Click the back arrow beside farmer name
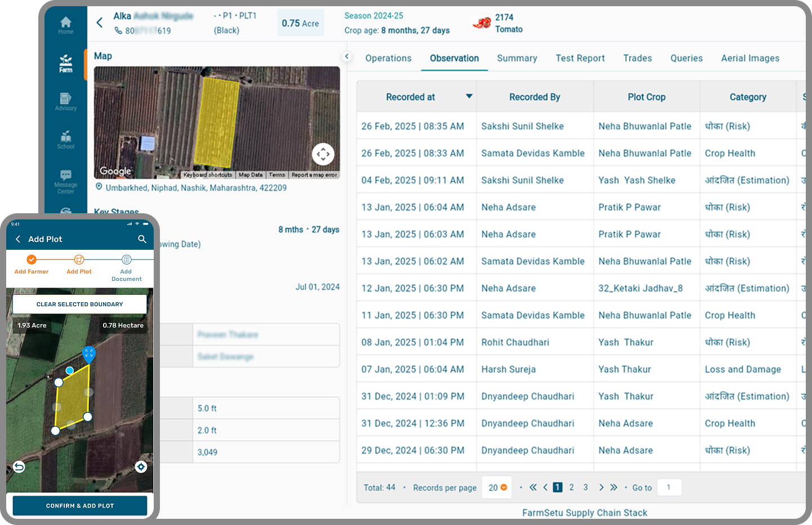This screenshot has width=812, height=525. [x=100, y=23]
